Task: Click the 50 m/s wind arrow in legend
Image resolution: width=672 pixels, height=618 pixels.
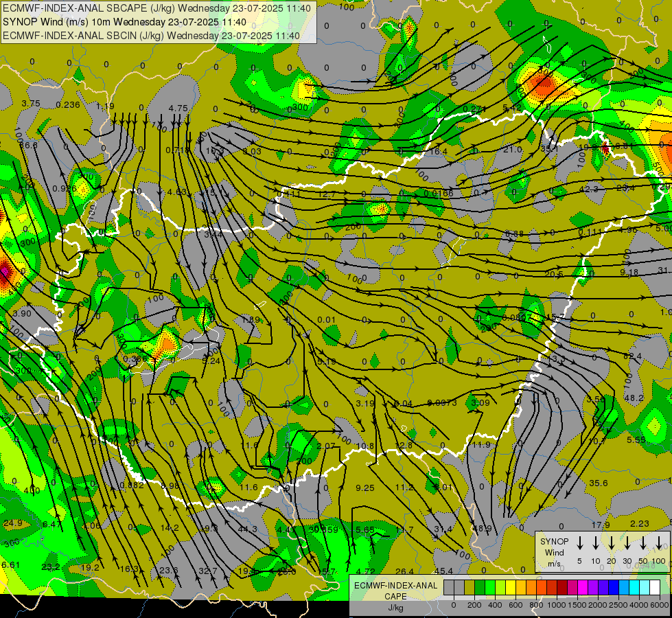Action: tap(643, 542)
